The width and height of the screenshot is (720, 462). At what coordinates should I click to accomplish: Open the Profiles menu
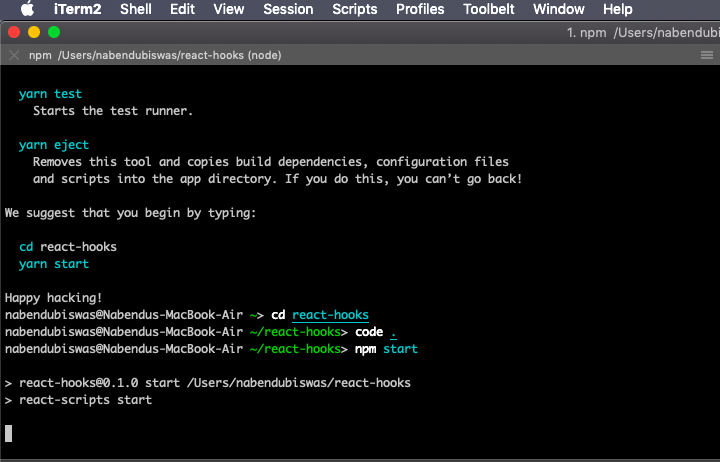[420, 9]
